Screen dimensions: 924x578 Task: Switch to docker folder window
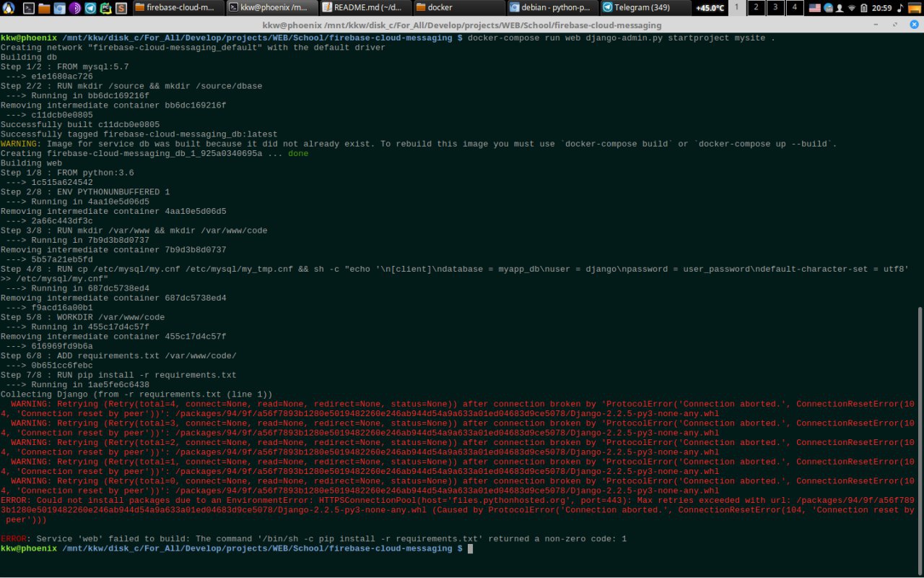[x=459, y=8]
